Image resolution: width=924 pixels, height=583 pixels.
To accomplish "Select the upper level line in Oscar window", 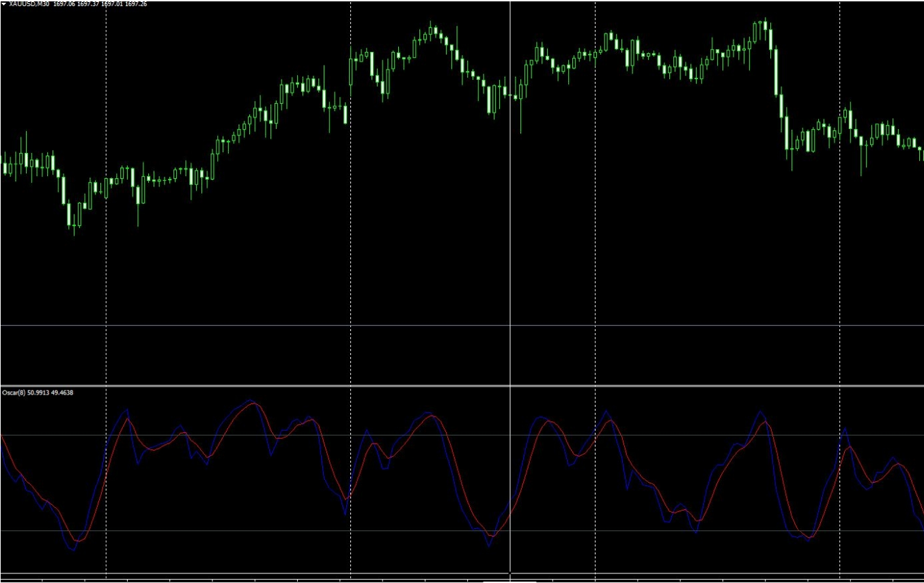I will (410, 435).
